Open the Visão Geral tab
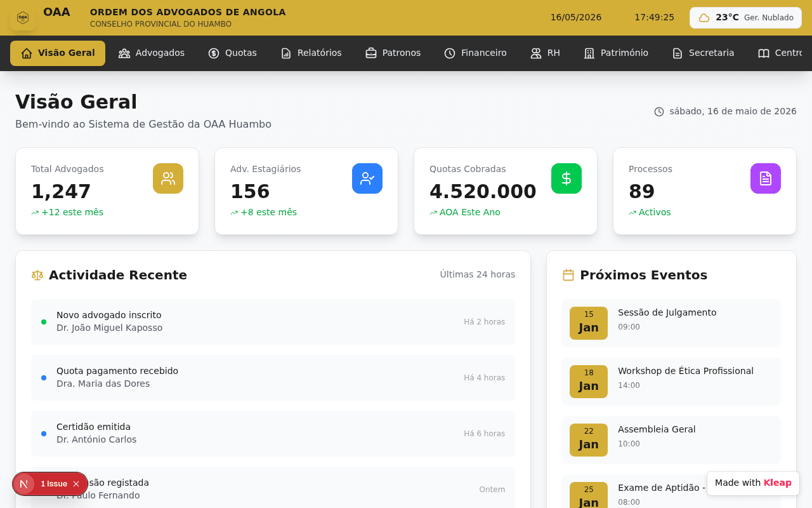812x508 pixels. pyautogui.click(x=58, y=53)
